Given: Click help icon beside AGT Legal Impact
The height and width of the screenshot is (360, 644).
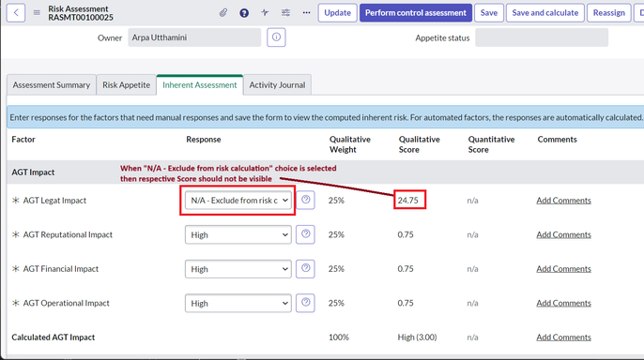Looking at the screenshot, I should click(305, 200).
